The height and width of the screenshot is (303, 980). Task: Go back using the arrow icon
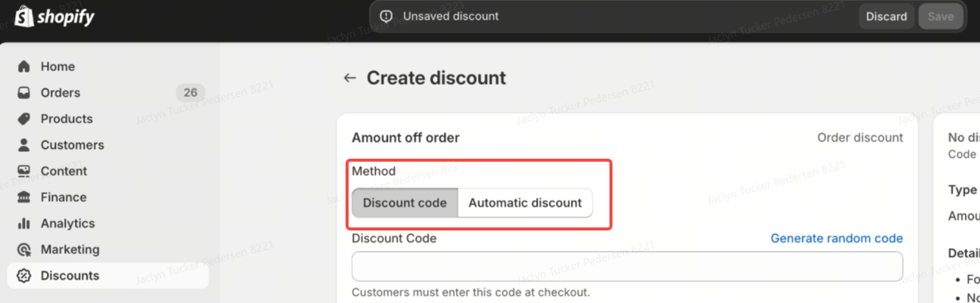pyautogui.click(x=349, y=78)
